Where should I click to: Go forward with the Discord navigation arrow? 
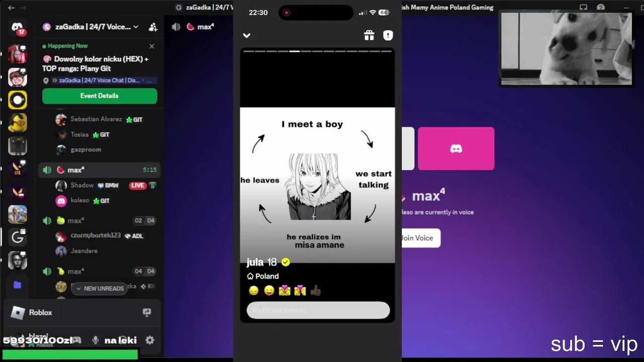[x=23, y=8]
